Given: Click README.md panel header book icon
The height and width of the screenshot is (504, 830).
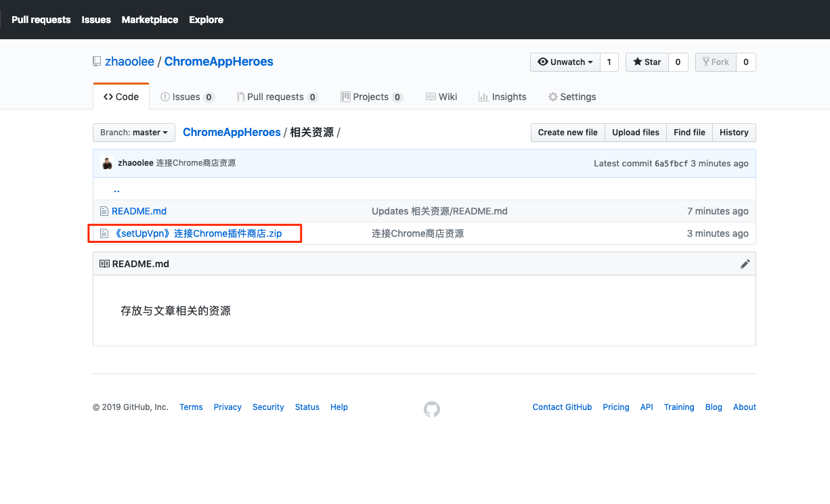Looking at the screenshot, I should click(x=104, y=264).
